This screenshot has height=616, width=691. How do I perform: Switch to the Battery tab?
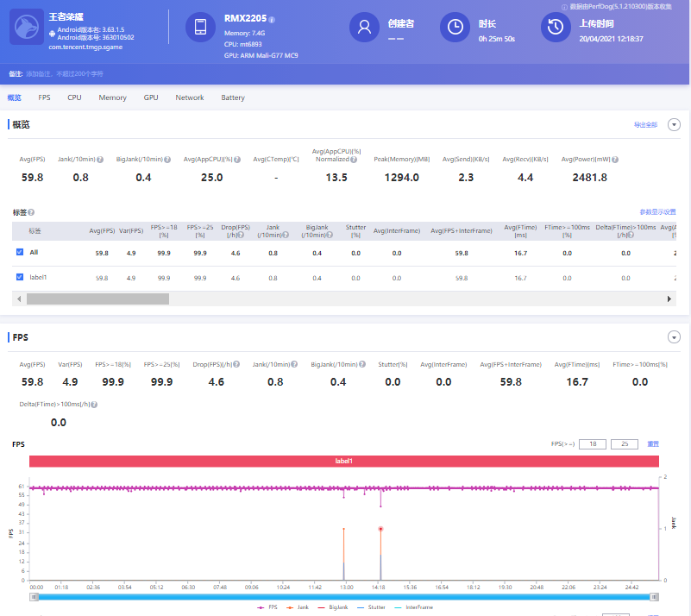click(233, 97)
